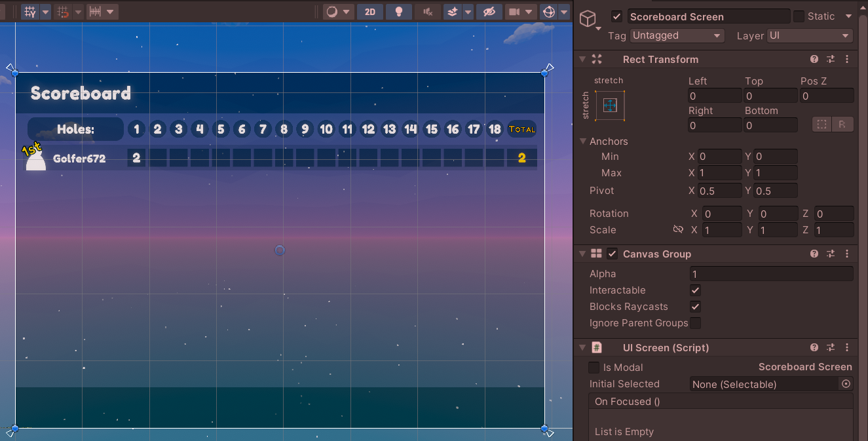Click the Canvas Group component icon

[x=596, y=254]
